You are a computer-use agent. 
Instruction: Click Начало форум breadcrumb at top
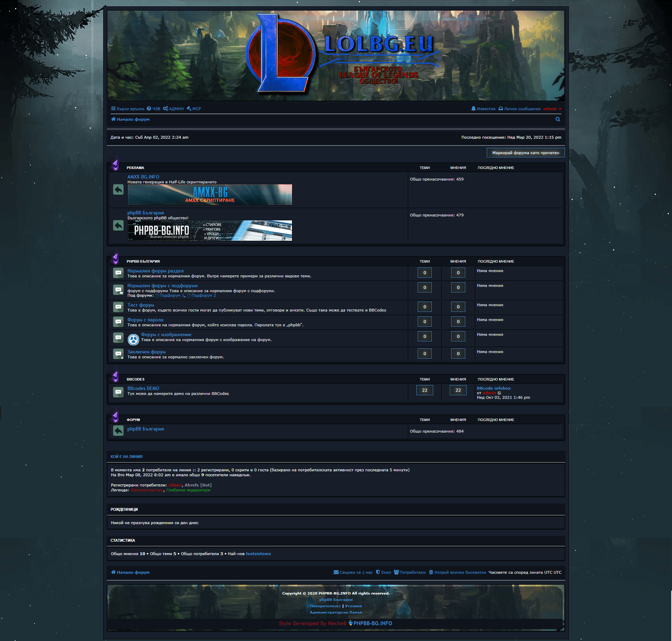[x=130, y=119]
